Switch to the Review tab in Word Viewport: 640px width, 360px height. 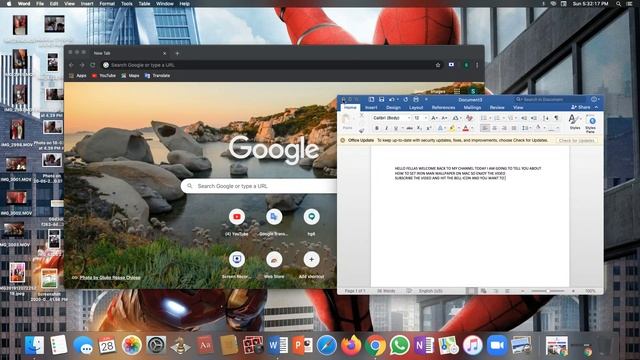click(497, 107)
